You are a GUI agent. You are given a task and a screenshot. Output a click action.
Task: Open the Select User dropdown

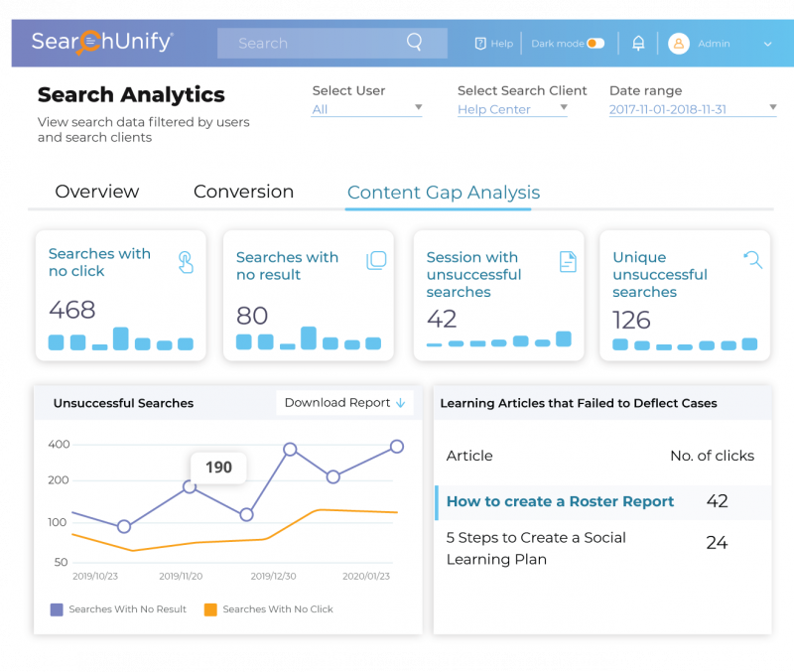click(x=366, y=109)
